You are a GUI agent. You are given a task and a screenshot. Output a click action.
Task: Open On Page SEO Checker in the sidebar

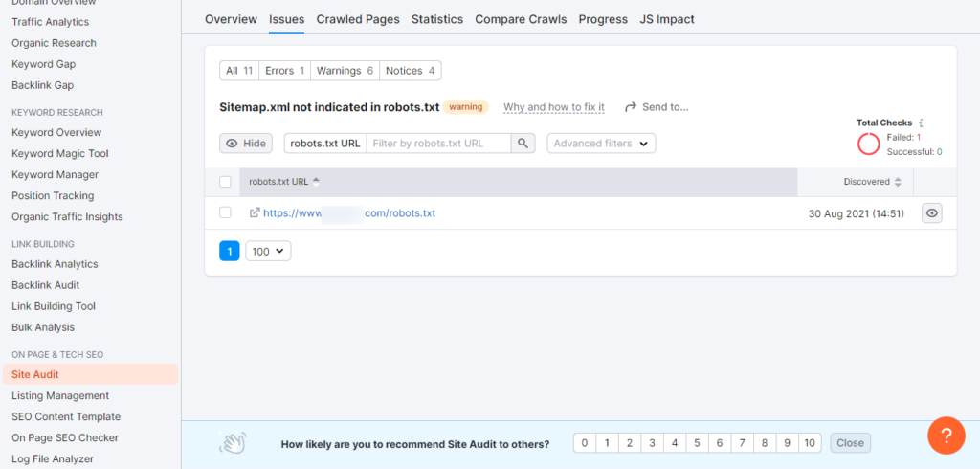(65, 437)
